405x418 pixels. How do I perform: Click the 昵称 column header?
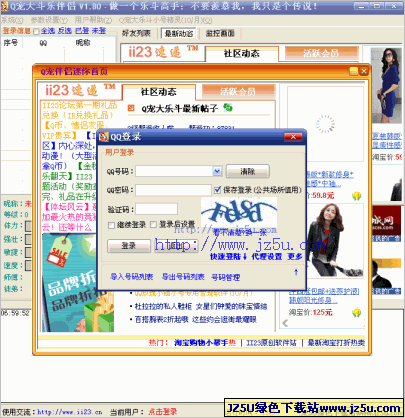point(83,43)
